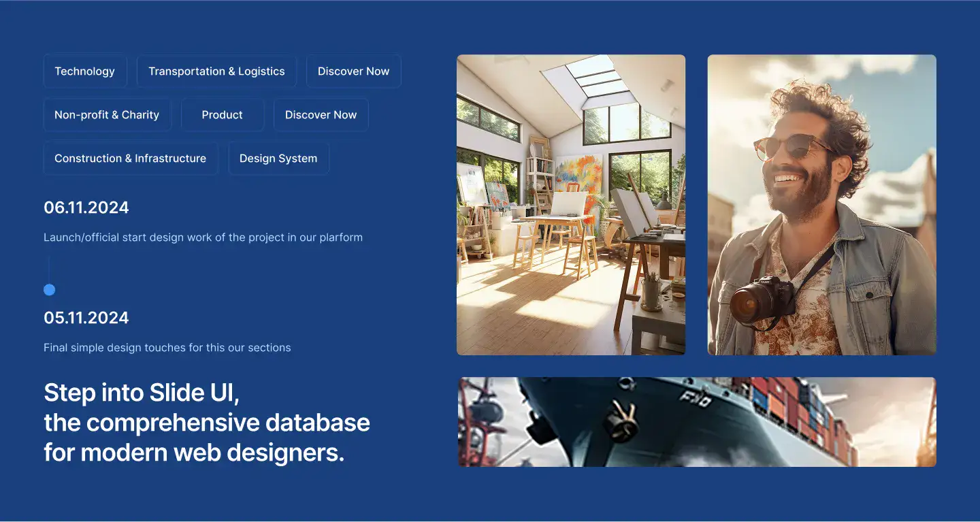Click the 05.11.2024 date heading
980x522 pixels.
(x=86, y=318)
